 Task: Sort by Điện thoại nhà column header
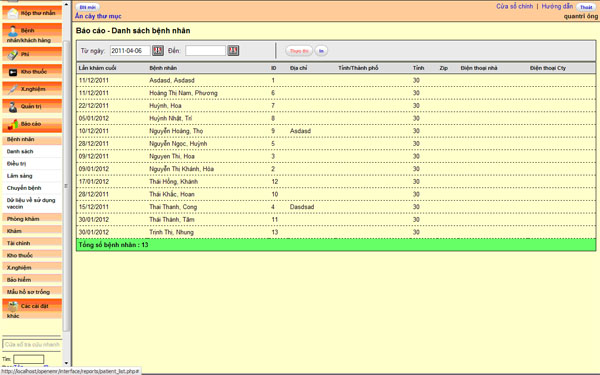coord(479,68)
